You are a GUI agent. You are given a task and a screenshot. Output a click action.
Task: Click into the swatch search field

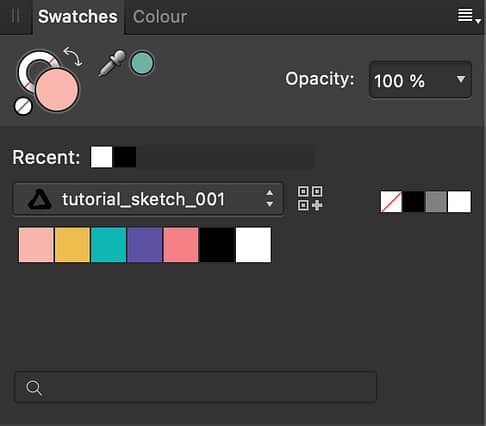pos(196,387)
